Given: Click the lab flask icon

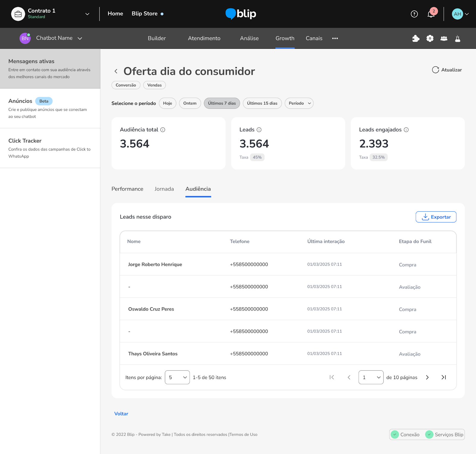Looking at the screenshot, I should 458,38.
